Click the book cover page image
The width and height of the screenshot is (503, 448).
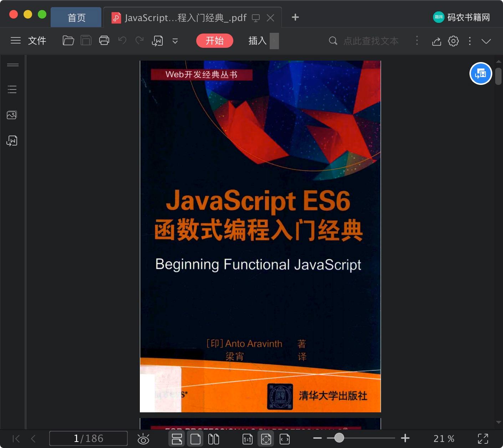[x=260, y=236]
